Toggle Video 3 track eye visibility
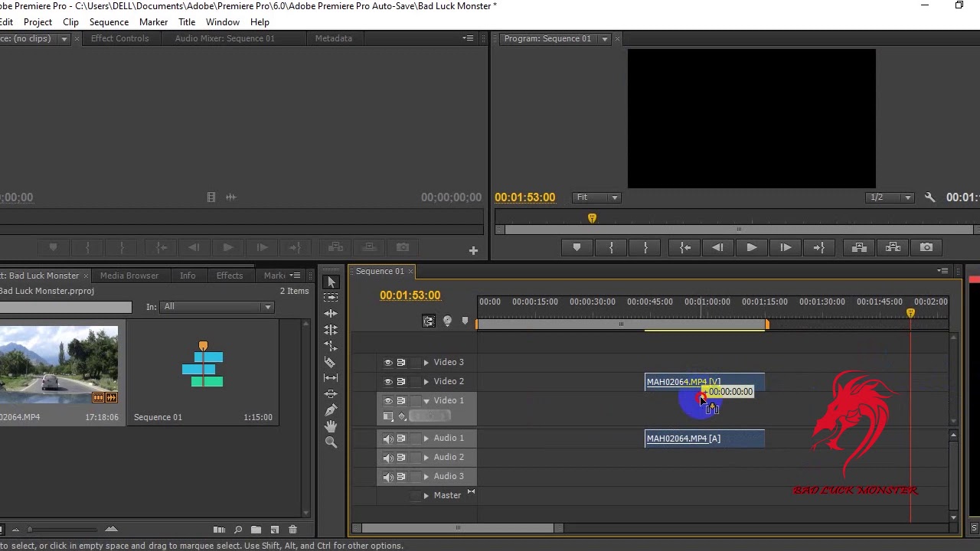 coord(388,363)
